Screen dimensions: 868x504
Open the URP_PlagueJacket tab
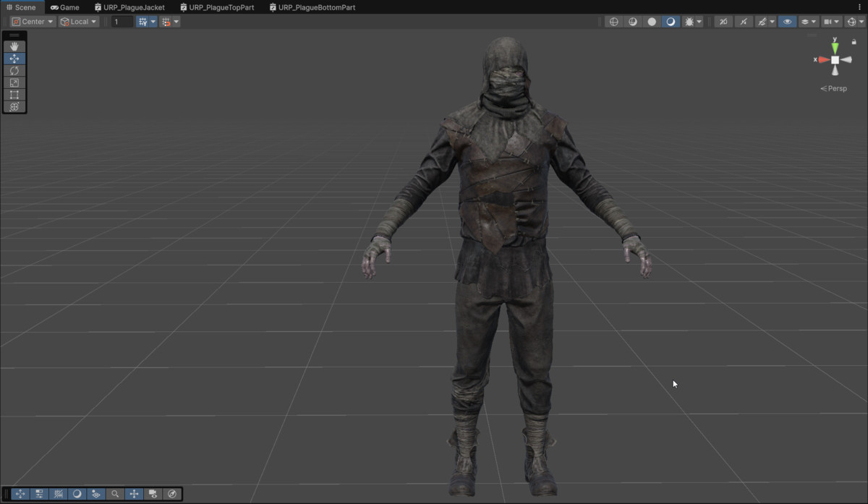130,7
